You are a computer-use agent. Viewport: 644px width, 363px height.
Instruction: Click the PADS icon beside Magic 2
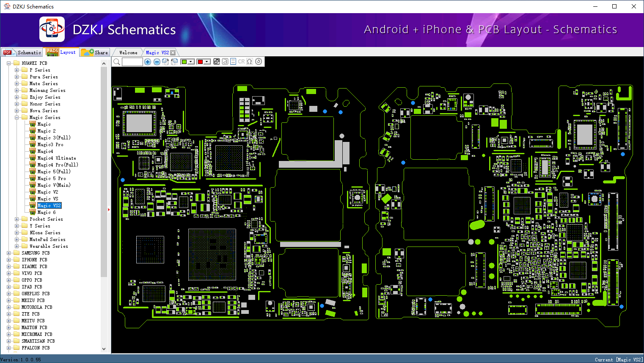pyautogui.click(x=33, y=131)
